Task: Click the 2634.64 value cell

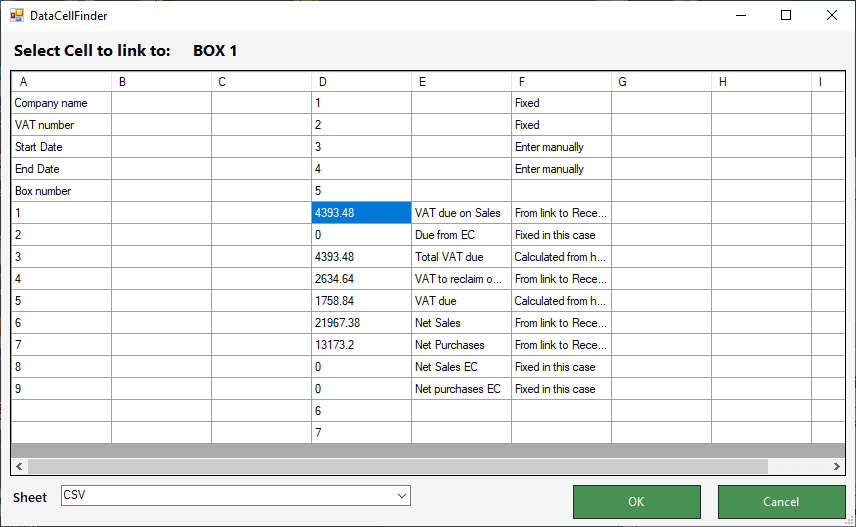Action: (361, 279)
